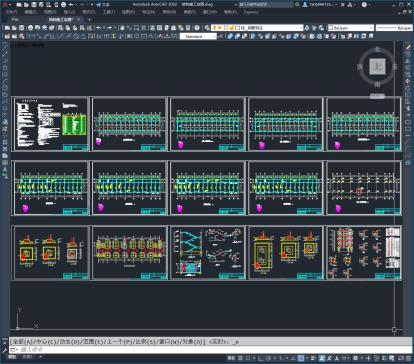Click the ByLayer color swatch box

click(330, 28)
